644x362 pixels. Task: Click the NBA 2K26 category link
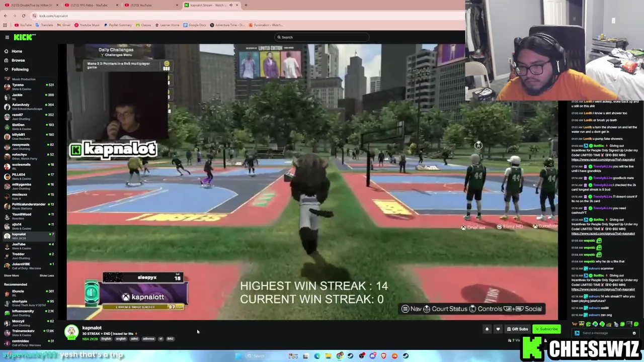click(x=90, y=339)
